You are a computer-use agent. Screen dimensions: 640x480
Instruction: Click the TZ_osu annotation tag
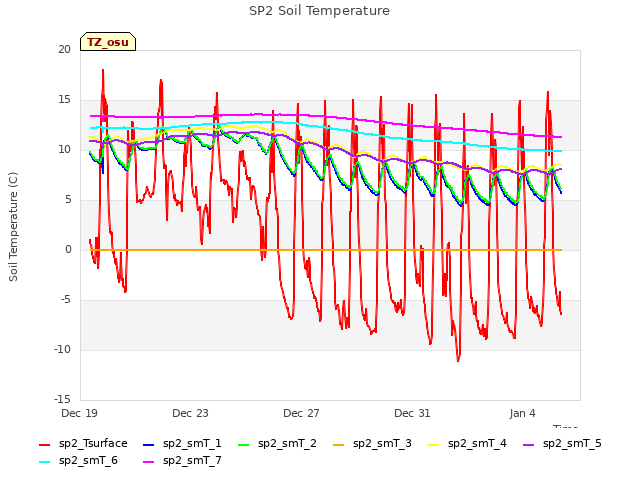pyautogui.click(x=108, y=42)
